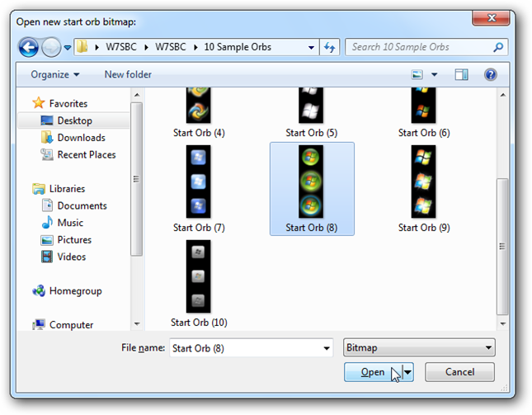Refresh the 10 Sample Orbs folder
Image resolution: width=532 pixels, height=415 pixels.
(x=329, y=47)
